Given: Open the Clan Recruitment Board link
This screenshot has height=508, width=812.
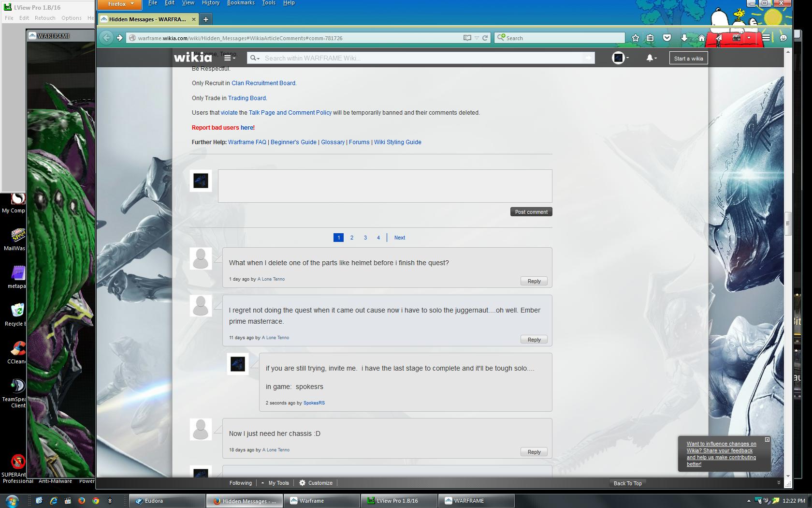Looking at the screenshot, I should point(263,83).
